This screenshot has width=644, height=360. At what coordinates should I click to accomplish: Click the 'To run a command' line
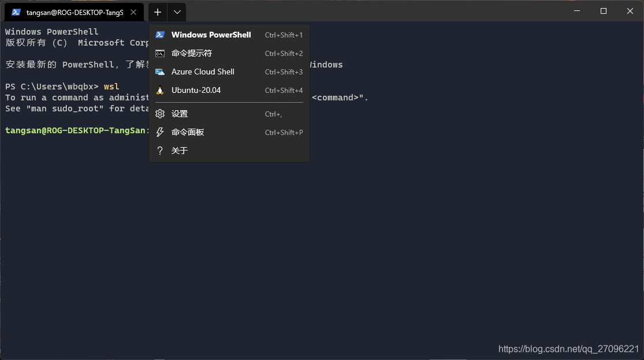pyautogui.click(x=77, y=97)
